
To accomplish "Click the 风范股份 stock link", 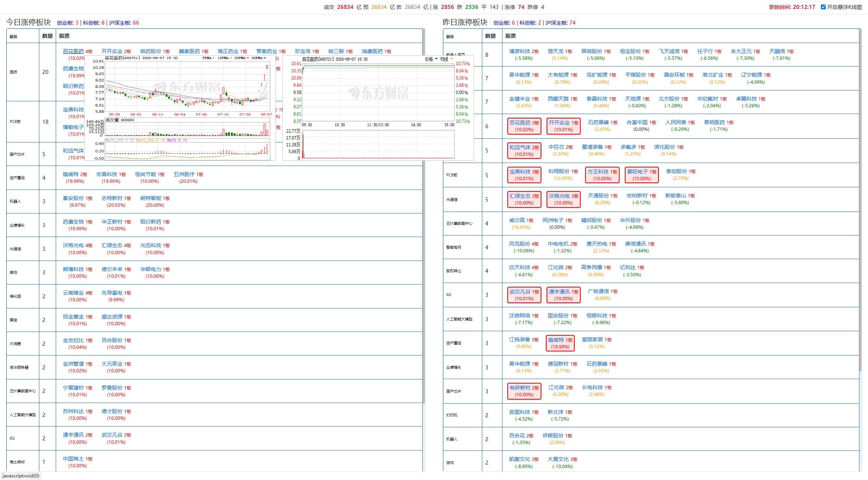I will click(520, 244).
